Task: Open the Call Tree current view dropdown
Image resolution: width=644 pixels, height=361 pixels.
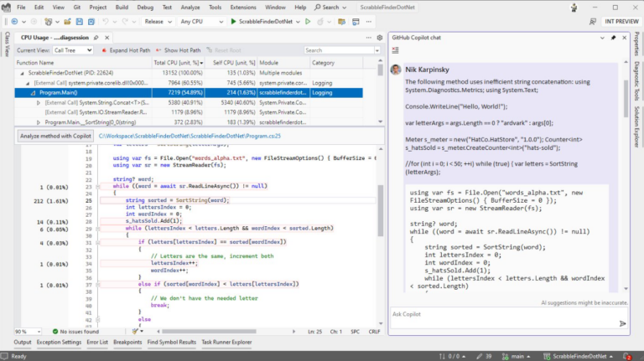Action: [x=73, y=50]
